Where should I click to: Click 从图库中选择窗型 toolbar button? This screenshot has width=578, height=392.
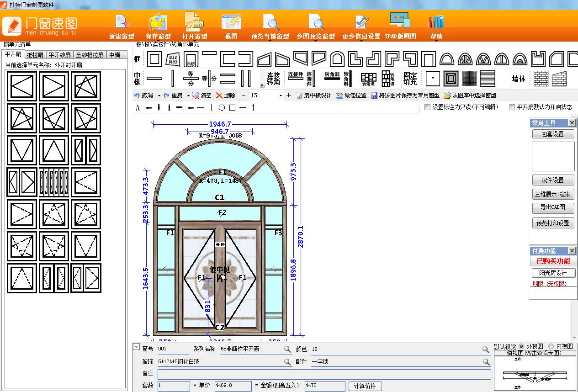click(470, 95)
